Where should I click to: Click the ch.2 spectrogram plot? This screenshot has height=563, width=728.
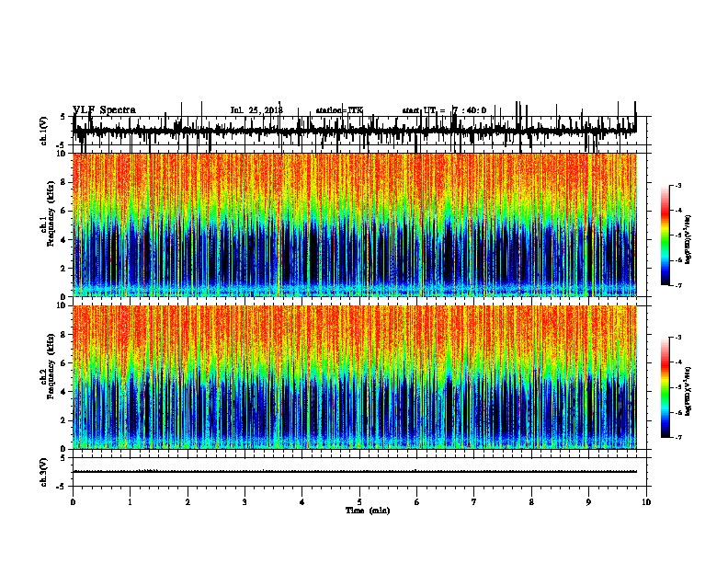(x=355, y=377)
